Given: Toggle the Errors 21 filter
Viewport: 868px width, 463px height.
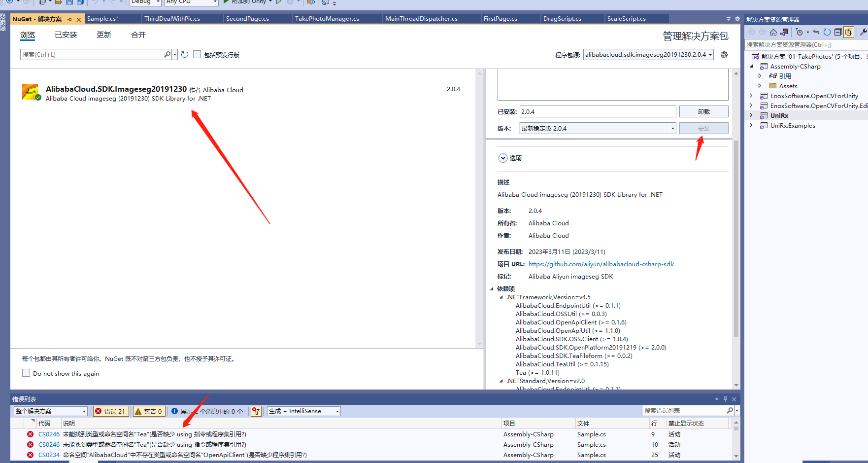Looking at the screenshot, I should point(111,411).
